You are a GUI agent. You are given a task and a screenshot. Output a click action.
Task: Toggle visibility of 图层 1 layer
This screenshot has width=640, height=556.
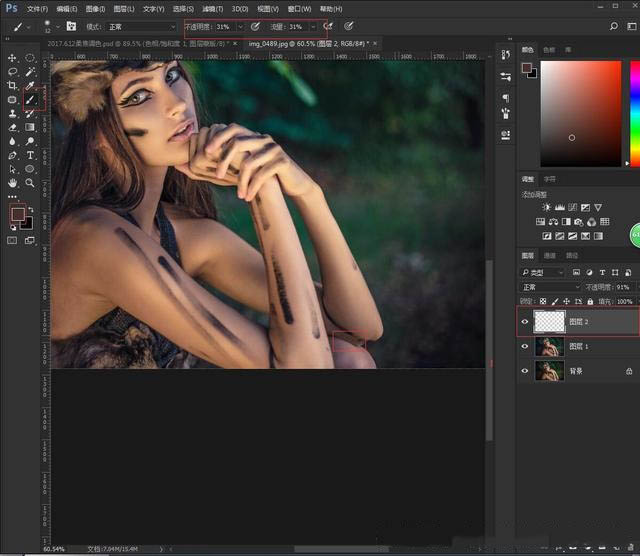[x=525, y=346]
